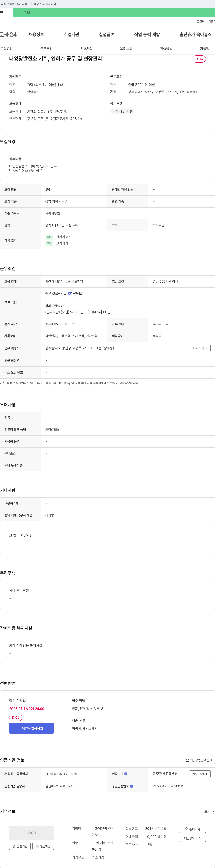Open 더보기 for 기업정보
Viewport: 215px width, 868px height.
tap(208, 811)
